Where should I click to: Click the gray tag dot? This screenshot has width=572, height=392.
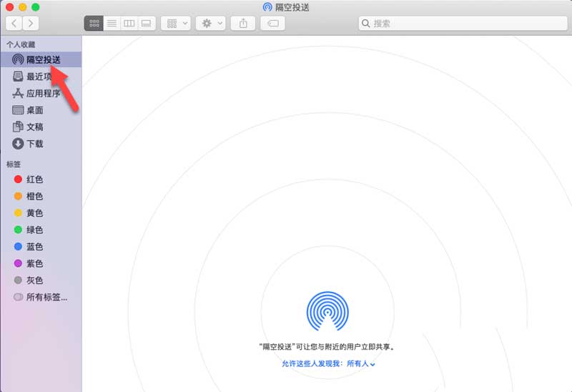pos(18,280)
